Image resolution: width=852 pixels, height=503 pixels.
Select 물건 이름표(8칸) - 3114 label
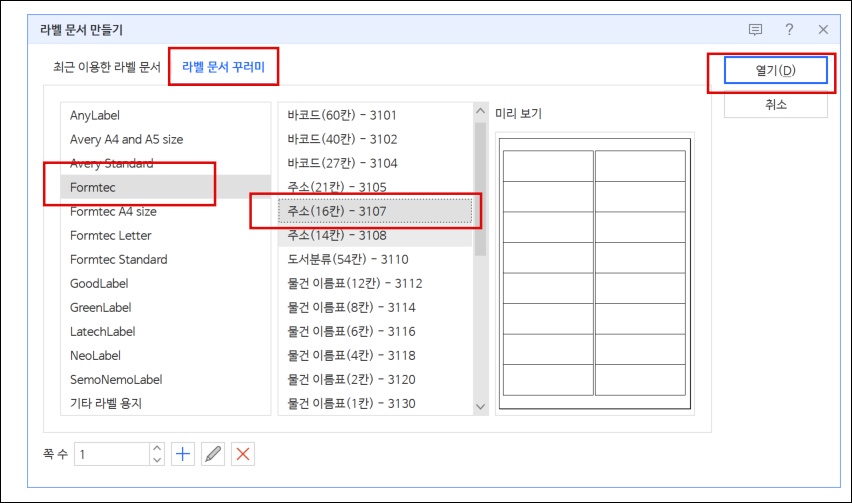coord(375,307)
